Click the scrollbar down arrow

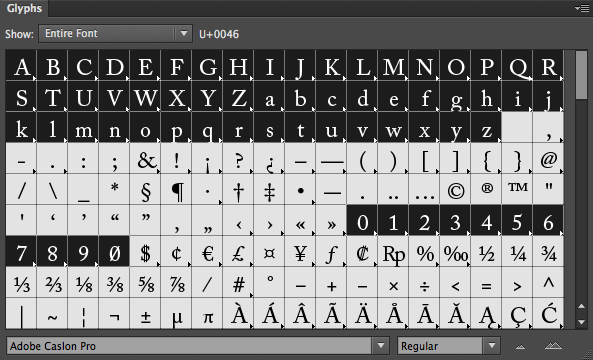point(582,322)
